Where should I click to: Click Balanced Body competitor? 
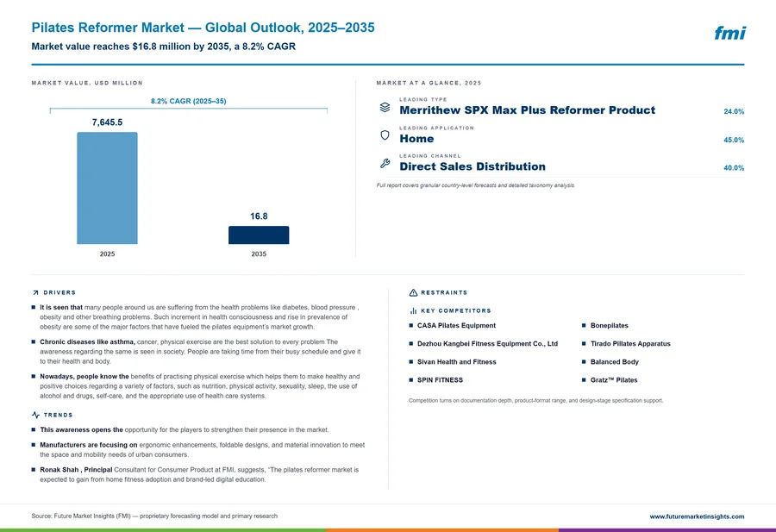[x=614, y=362]
